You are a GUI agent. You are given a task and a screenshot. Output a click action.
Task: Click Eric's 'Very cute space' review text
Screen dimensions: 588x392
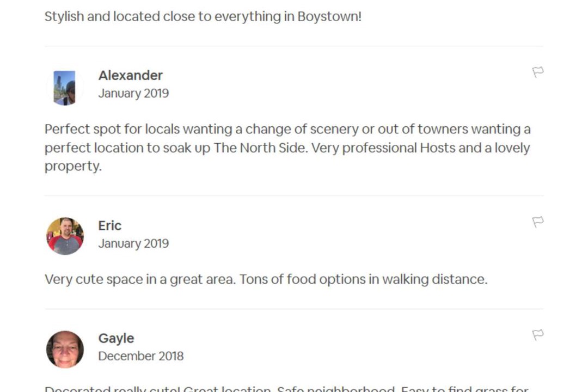266,279
